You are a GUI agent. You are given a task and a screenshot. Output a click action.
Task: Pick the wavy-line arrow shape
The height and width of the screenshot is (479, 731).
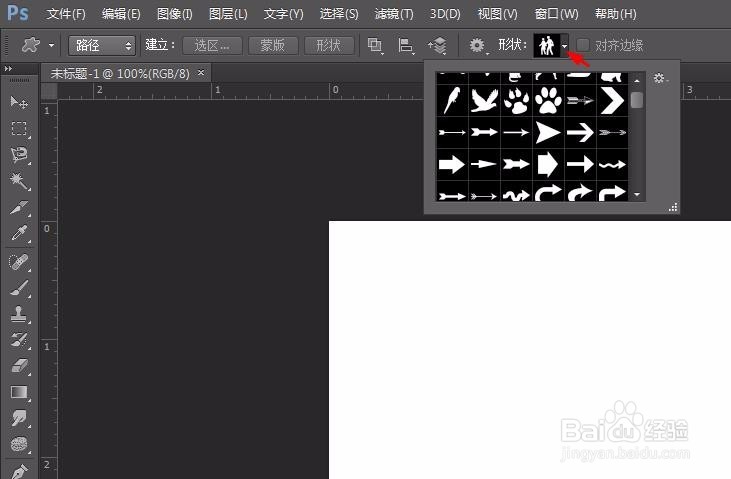point(612,164)
